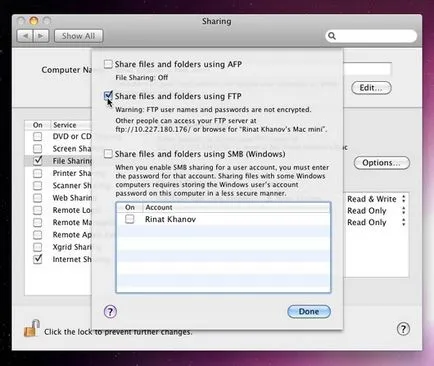Click the Options... button
Image resolution: width=434 pixels, height=366 pixels.
click(x=382, y=163)
